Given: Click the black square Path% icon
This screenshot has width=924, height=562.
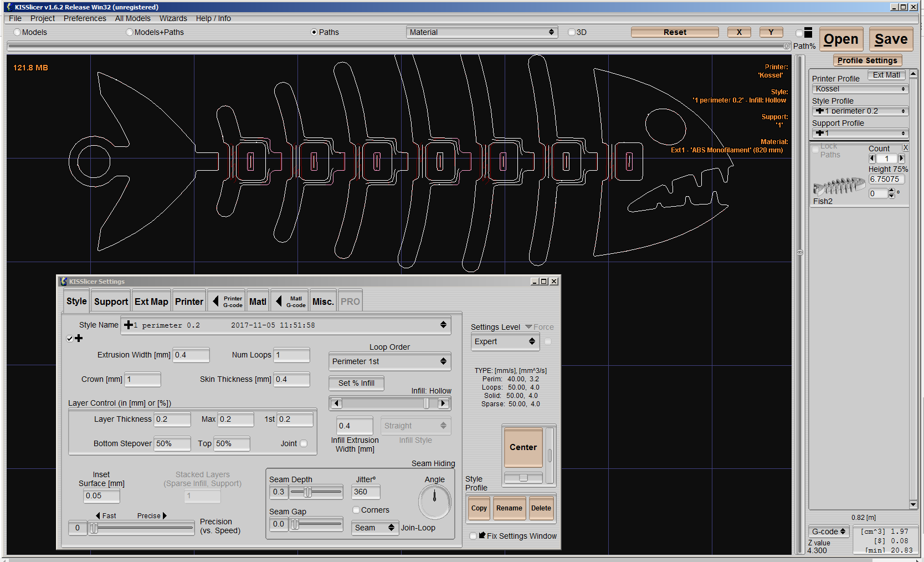Looking at the screenshot, I should [808, 33].
